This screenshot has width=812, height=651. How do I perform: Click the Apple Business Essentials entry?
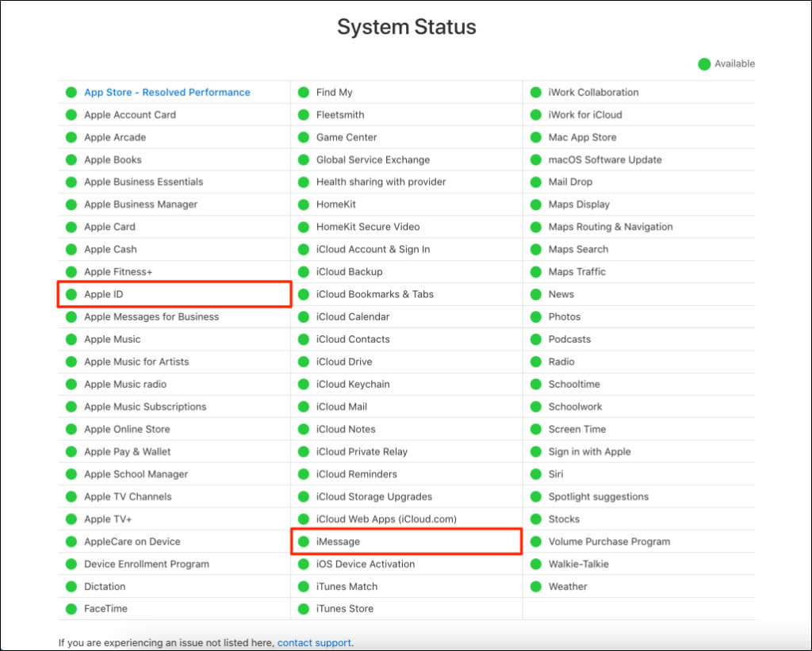tap(144, 182)
